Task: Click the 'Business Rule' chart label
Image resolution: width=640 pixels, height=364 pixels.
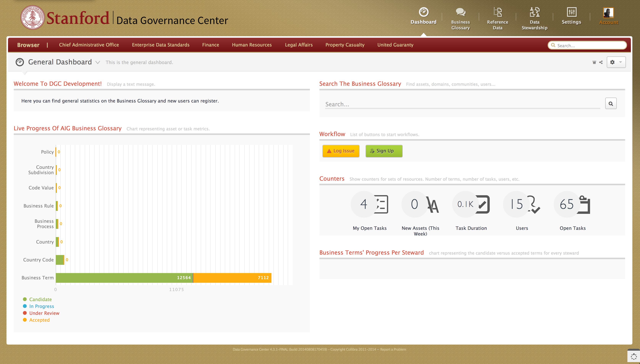Action: (x=39, y=206)
